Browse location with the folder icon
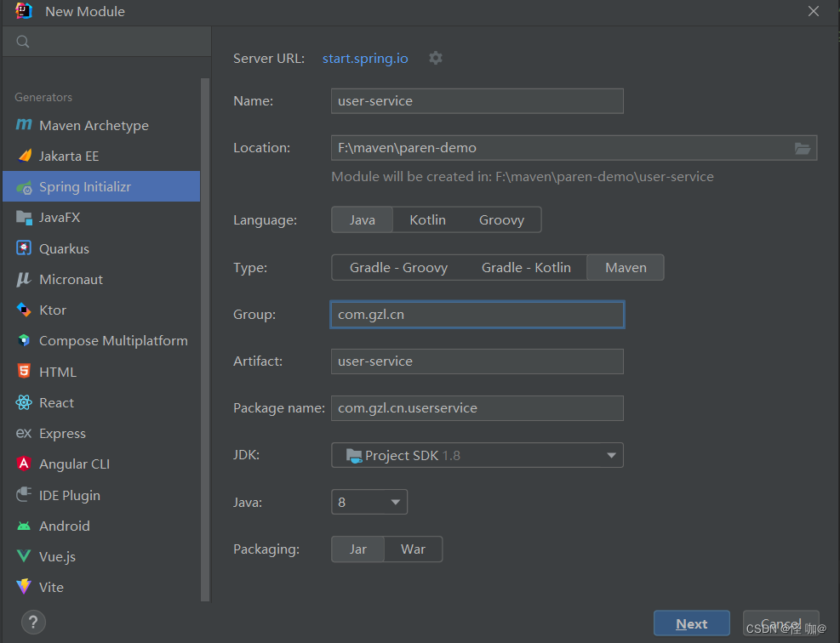840x643 pixels. click(802, 148)
